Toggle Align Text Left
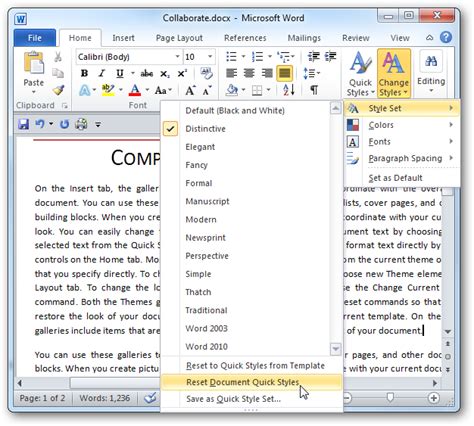The image size is (474, 426). pos(232,73)
